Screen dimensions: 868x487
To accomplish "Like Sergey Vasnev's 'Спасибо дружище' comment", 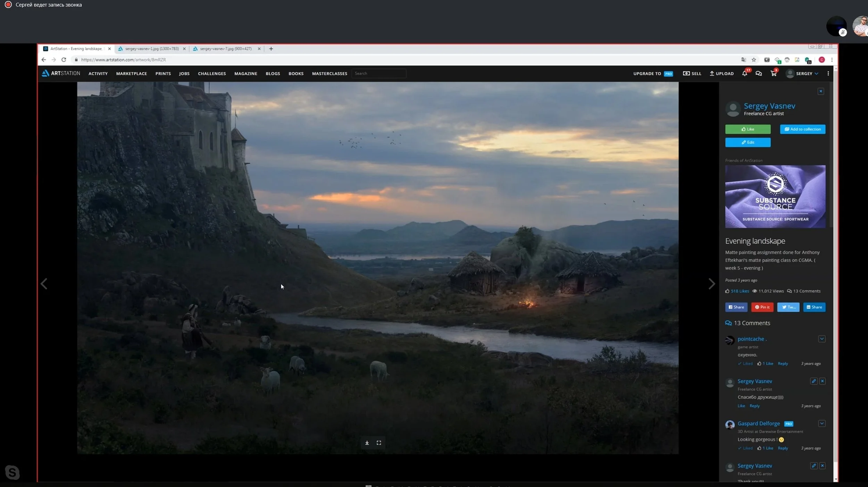I will point(741,406).
